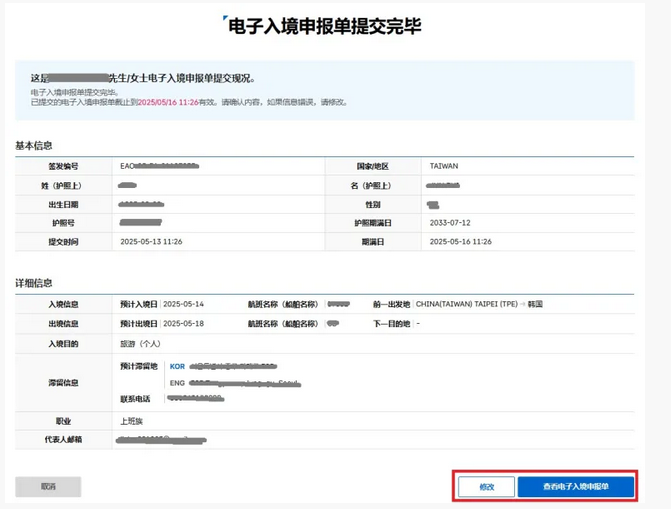Click the 预计出境日 label

(x=139, y=324)
